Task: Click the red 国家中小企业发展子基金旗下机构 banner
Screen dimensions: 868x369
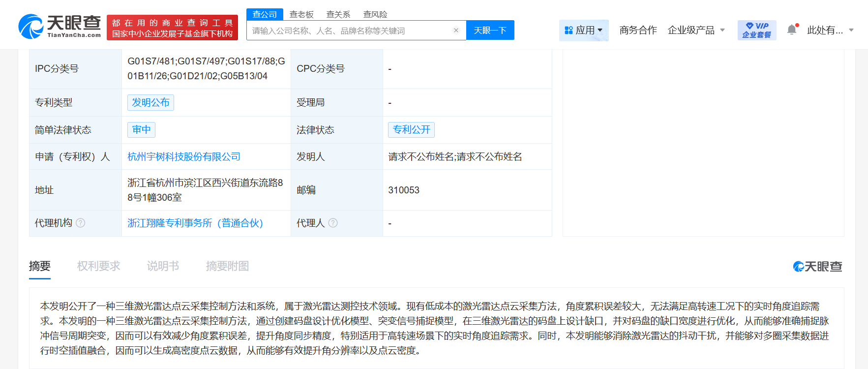Action: coord(172,27)
